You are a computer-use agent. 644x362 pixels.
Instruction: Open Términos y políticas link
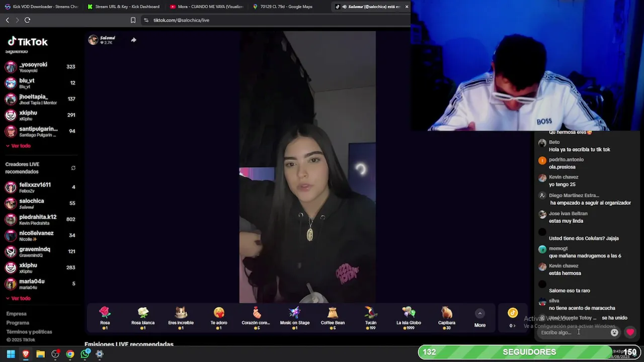coord(29,332)
